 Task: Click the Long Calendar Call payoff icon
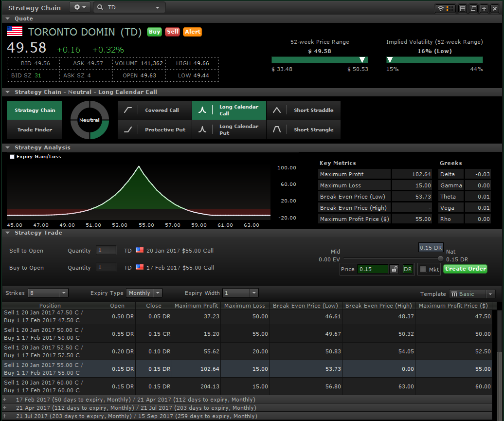point(202,110)
